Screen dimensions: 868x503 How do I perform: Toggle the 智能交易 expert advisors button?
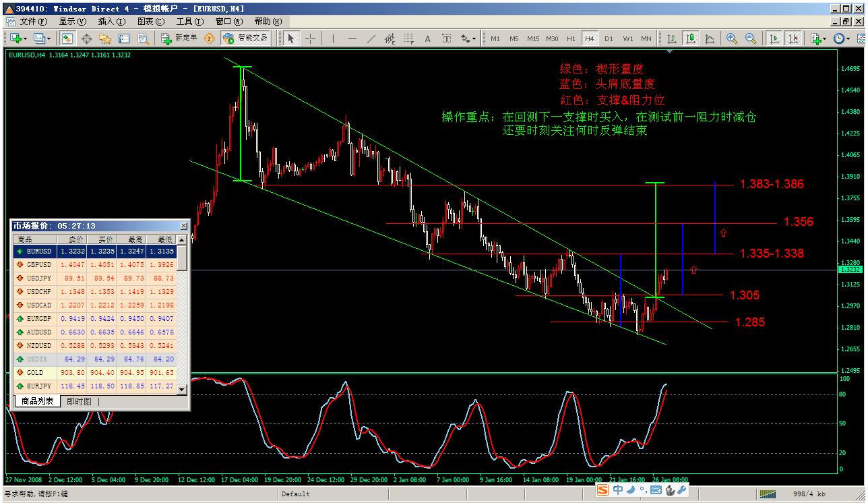tap(246, 38)
